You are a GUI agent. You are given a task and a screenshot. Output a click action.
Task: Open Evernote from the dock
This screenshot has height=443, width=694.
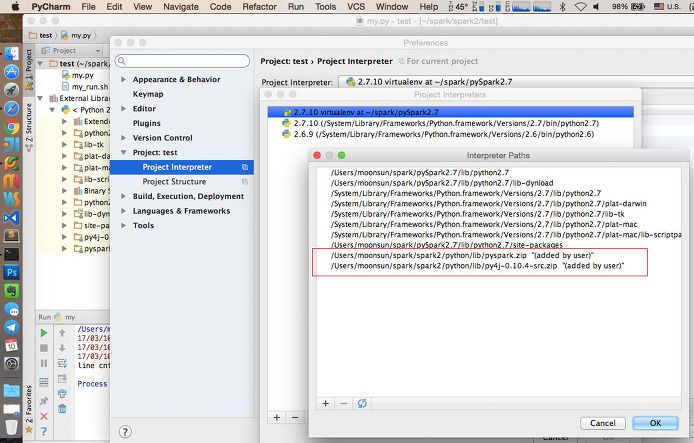tap(12, 291)
